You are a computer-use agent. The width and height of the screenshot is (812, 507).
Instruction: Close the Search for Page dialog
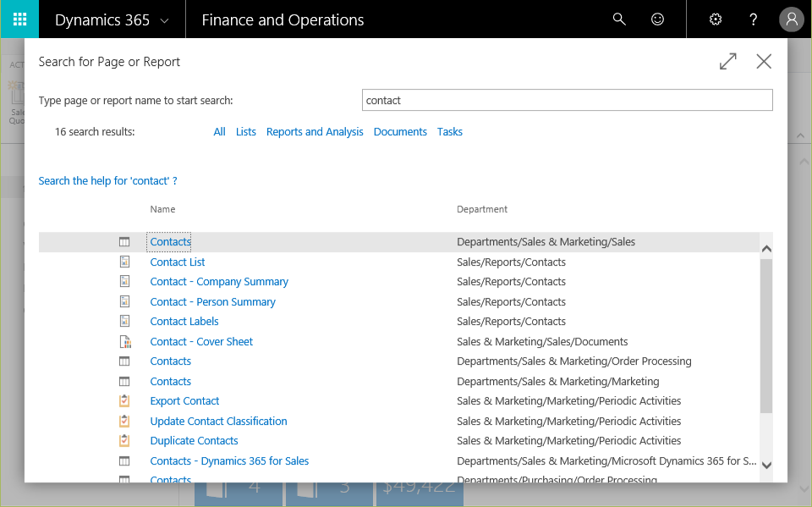coord(763,61)
